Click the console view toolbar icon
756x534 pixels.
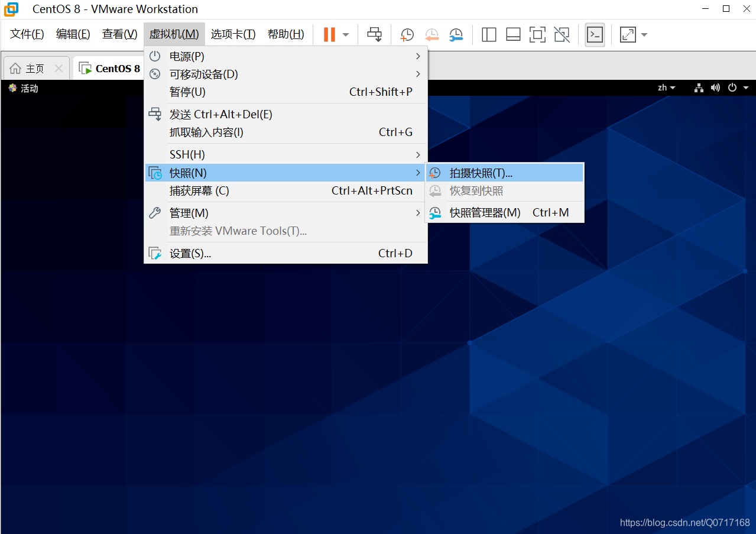coord(595,35)
